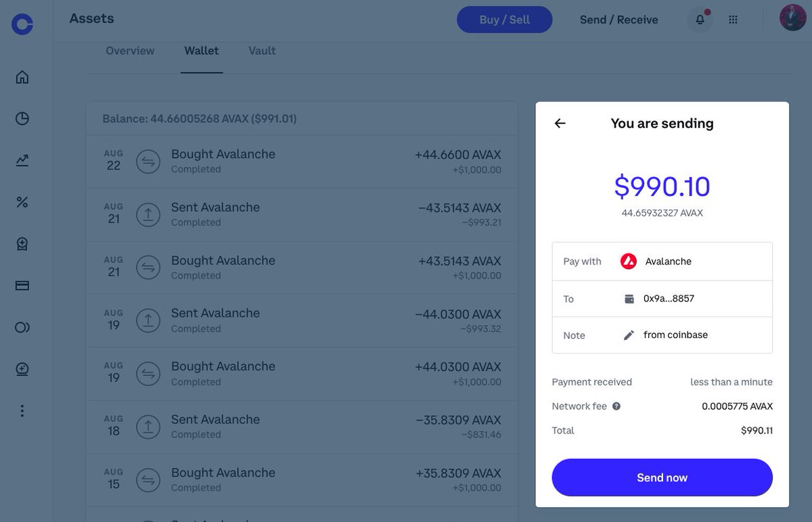
Task: Open the trending chart prices icon
Action: pyautogui.click(x=22, y=160)
